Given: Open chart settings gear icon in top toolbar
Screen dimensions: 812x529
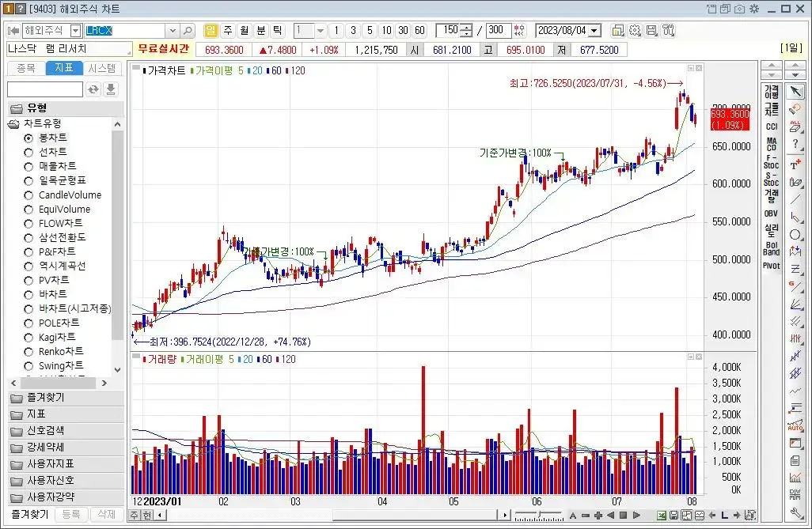Looking at the screenshot, I should pyautogui.click(x=635, y=31).
